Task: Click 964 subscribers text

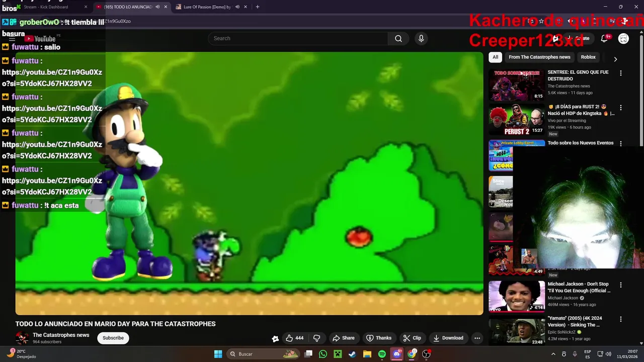Action: coord(47,342)
